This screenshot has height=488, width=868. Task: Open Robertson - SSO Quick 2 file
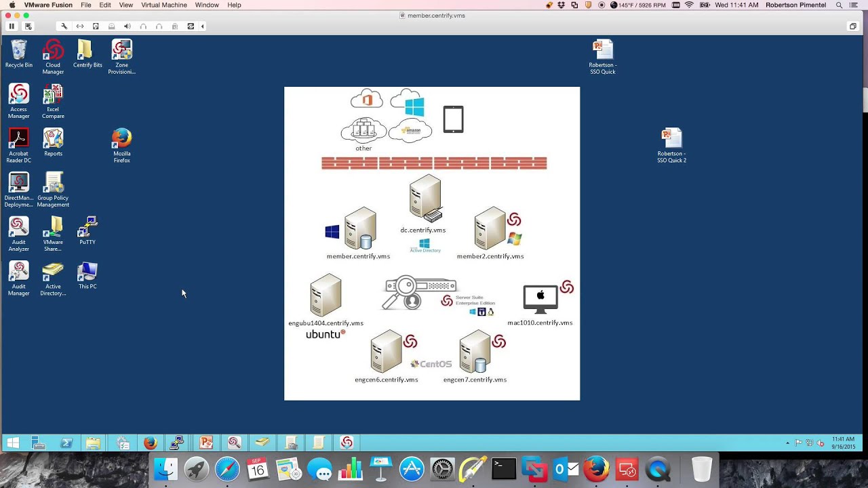671,145
